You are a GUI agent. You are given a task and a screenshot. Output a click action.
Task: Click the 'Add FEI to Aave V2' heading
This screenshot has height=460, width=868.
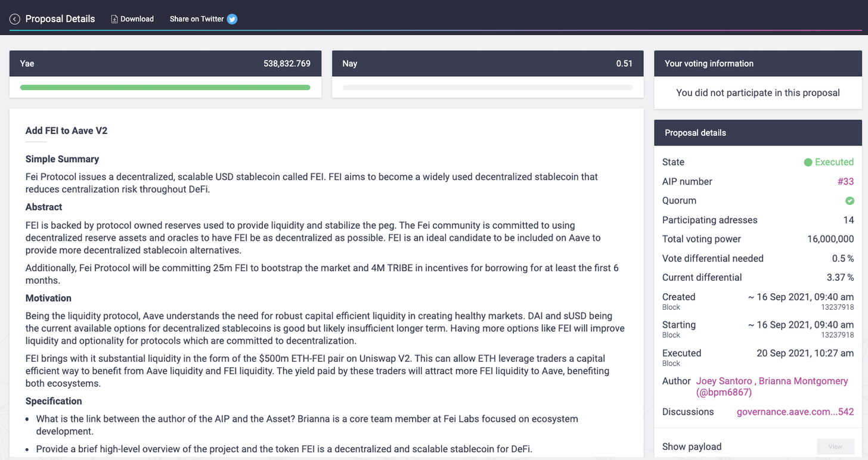click(x=66, y=130)
